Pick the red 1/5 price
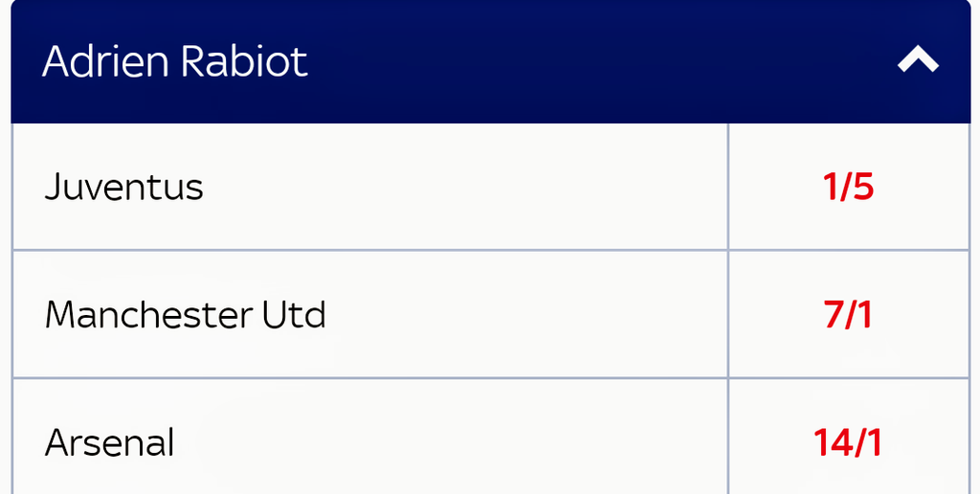Image resolution: width=980 pixels, height=494 pixels. point(849,188)
